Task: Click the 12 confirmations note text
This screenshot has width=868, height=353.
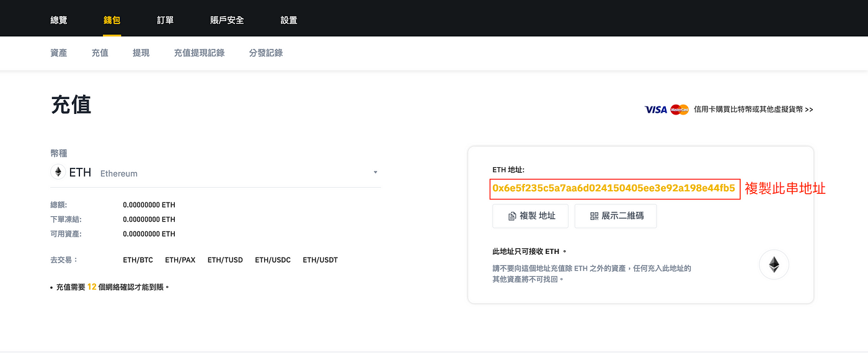Action: click(x=110, y=287)
